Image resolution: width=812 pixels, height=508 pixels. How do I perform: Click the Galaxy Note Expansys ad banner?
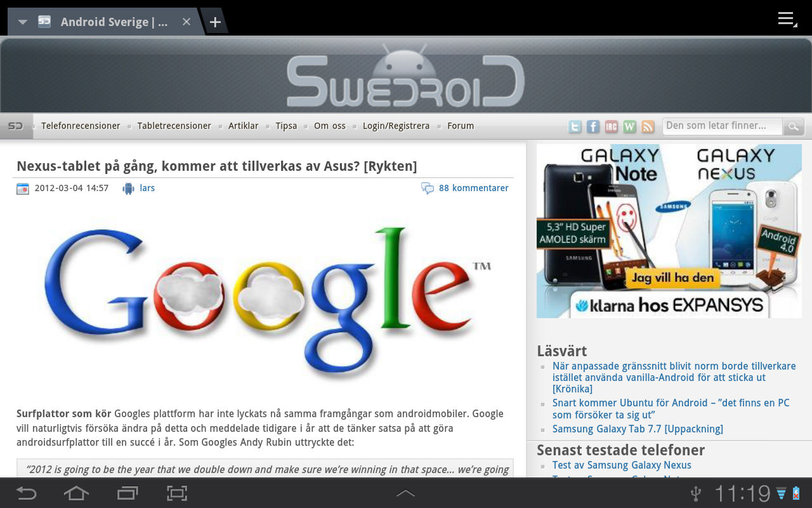(x=669, y=231)
